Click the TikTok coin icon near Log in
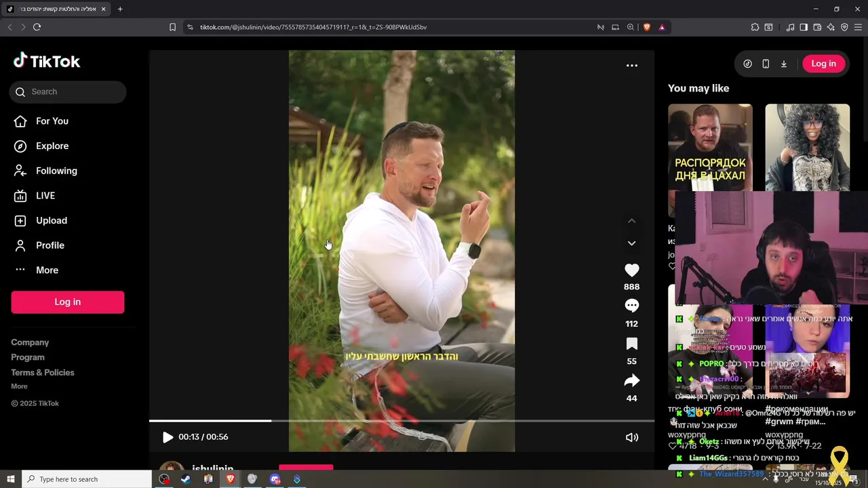The image size is (868, 488). [x=747, y=64]
